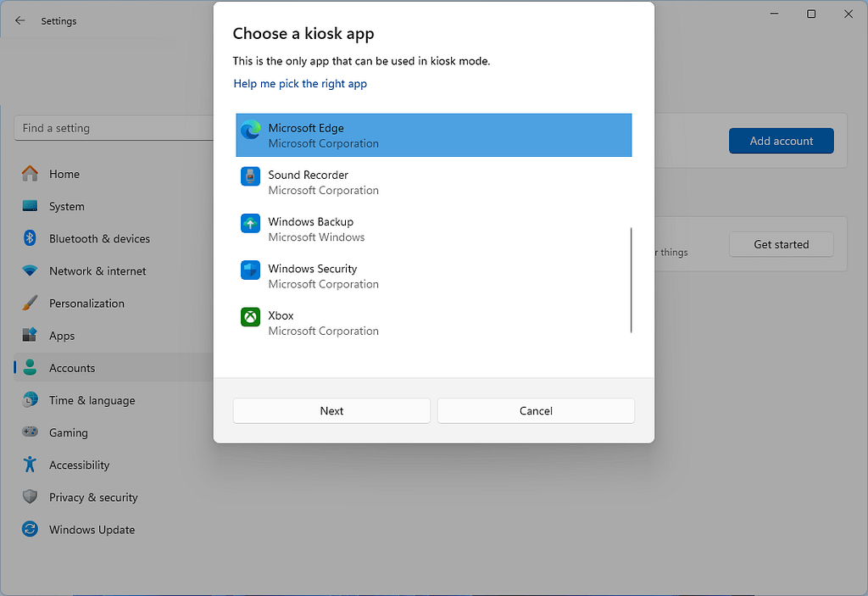The width and height of the screenshot is (868, 596).
Task: Click the Add account button
Action: (781, 141)
